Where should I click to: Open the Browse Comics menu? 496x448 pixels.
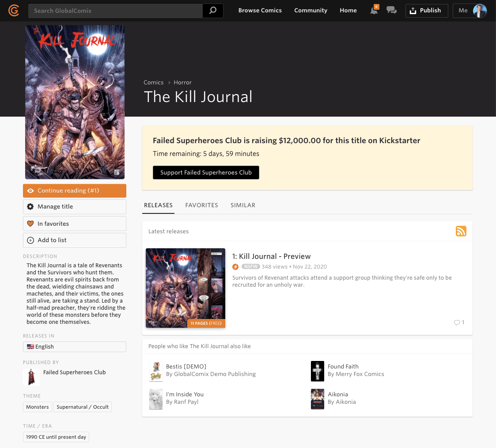click(x=260, y=11)
